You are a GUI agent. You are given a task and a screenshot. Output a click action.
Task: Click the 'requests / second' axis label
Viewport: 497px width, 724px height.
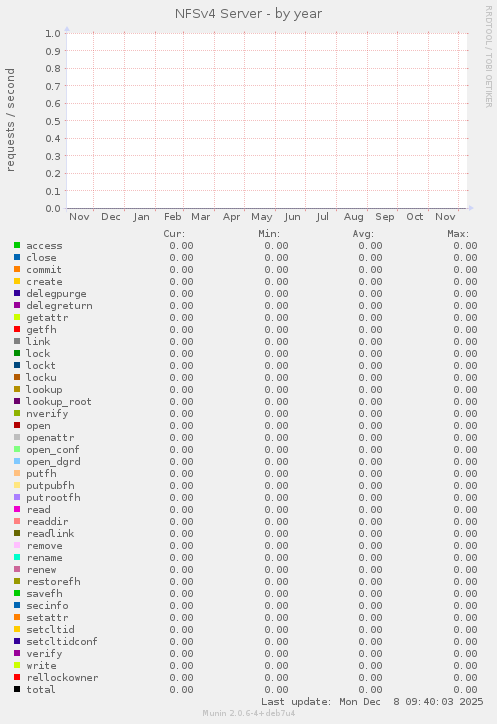[10, 120]
